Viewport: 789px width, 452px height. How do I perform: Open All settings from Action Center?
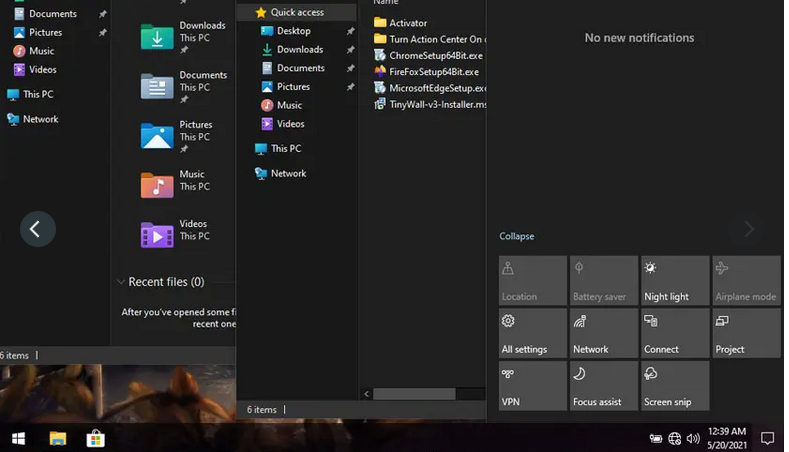[x=532, y=333]
